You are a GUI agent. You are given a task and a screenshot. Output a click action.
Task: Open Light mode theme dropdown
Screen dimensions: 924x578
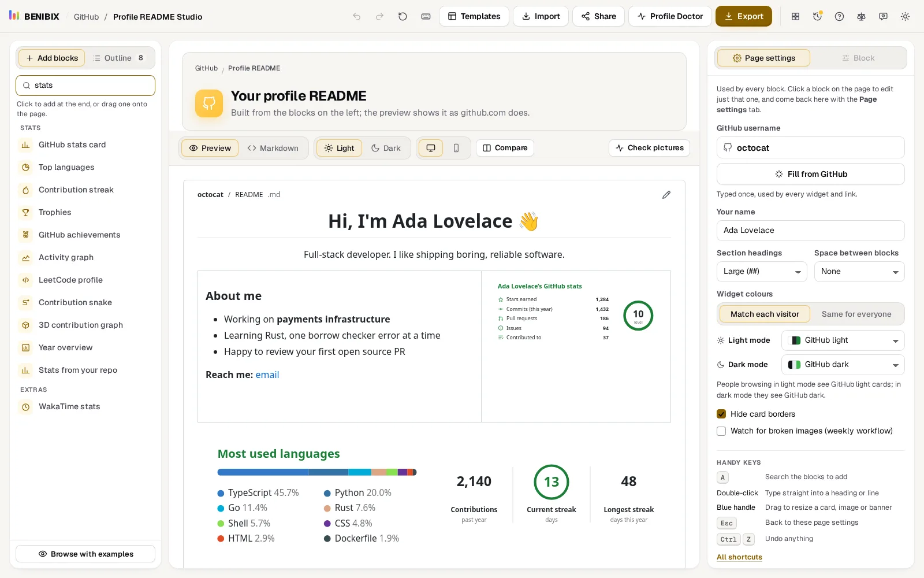843,340
